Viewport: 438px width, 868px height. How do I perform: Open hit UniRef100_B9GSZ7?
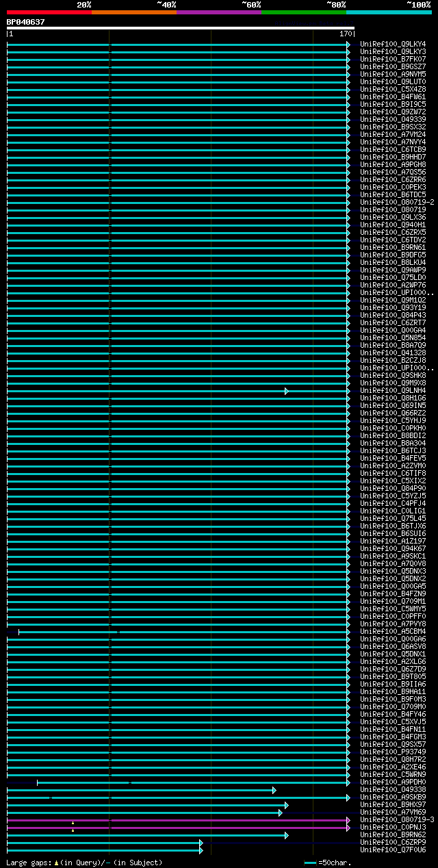[393, 67]
